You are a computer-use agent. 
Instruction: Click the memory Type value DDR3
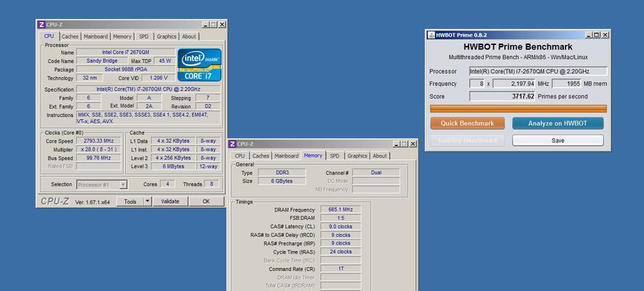click(282, 173)
